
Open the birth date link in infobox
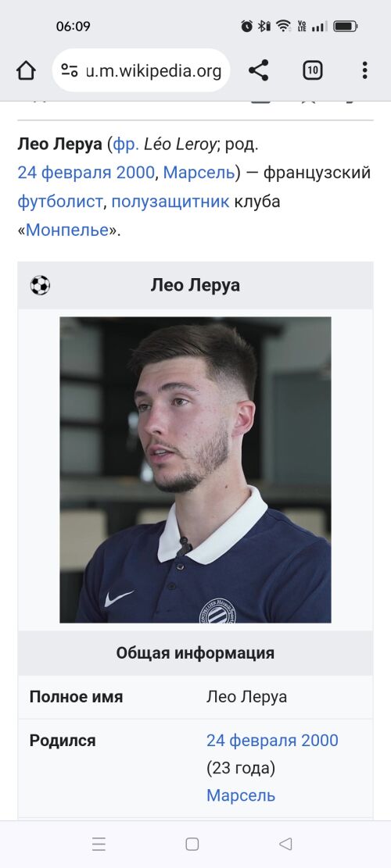(x=272, y=741)
